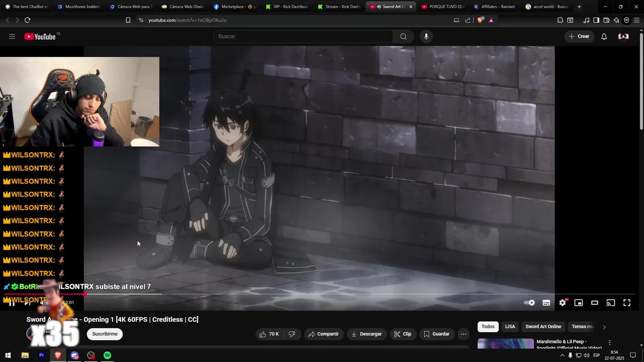The height and width of the screenshot is (362, 644).
Task: Pause the video
Action: click(12, 303)
